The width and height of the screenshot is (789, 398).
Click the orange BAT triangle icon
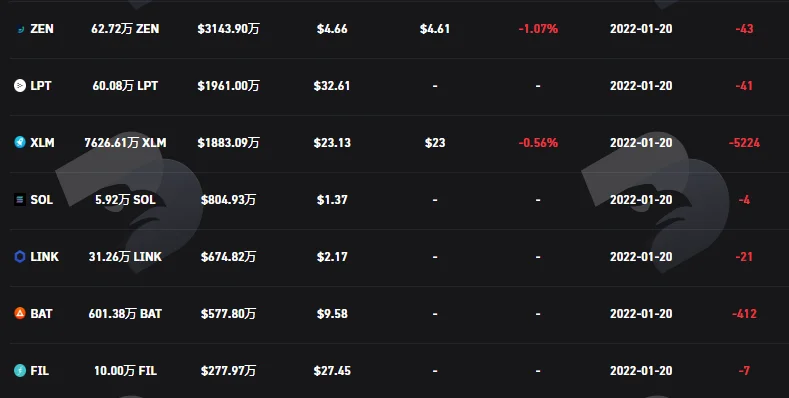point(20,313)
